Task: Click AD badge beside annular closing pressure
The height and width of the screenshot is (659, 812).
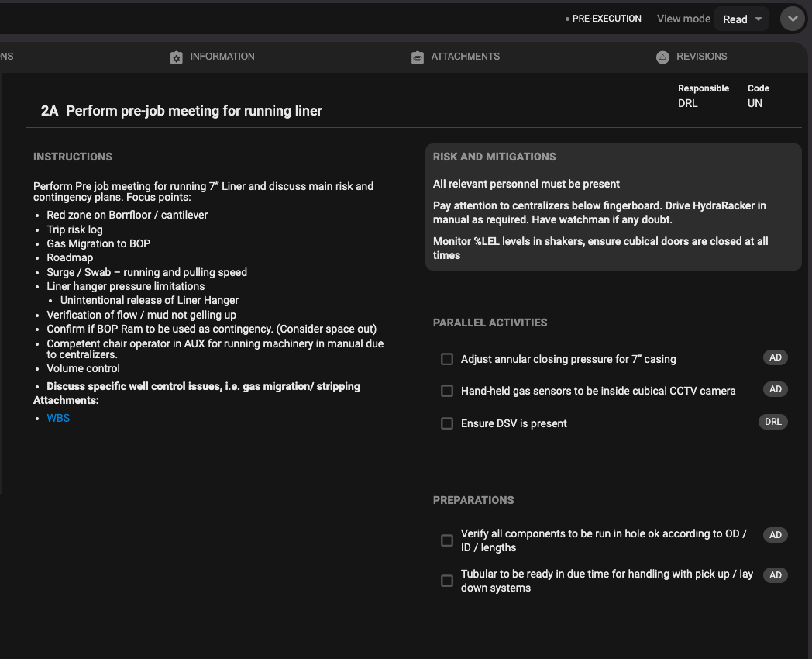Action: (x=775, y=357)
